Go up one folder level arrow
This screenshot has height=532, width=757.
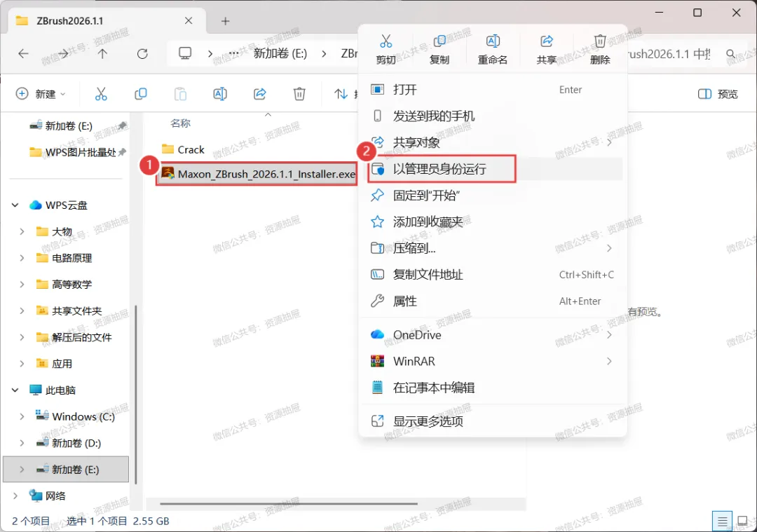point(102,53)
